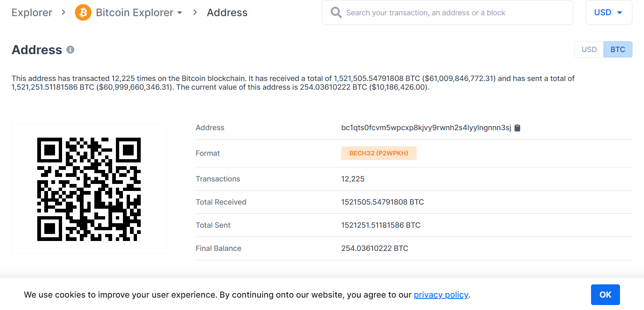Accept cookies with the OK button
This screenshot has height=310, width=644.
click(606, 295)
